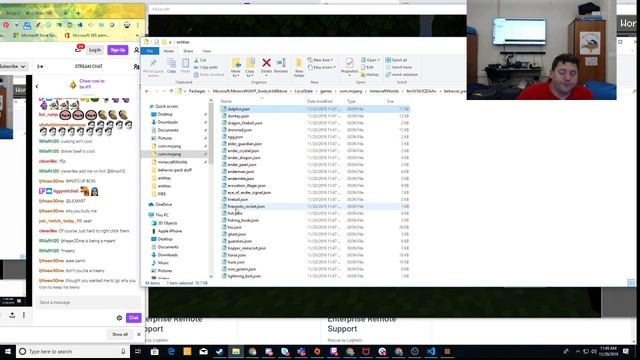This screenshot has height=360, width=640.
Task: Click the Packages breadcrumb in address bar
Action: coord(197,91)
